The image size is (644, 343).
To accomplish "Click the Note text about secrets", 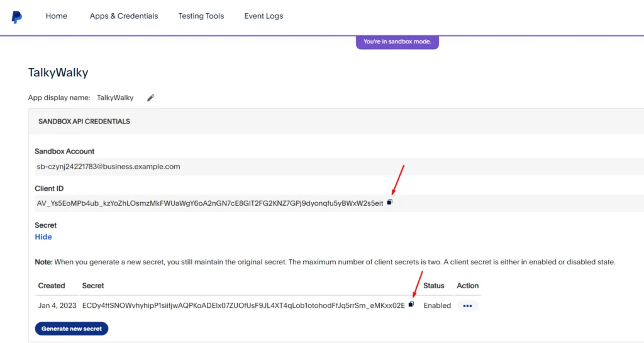I will (x=325, y=262).
